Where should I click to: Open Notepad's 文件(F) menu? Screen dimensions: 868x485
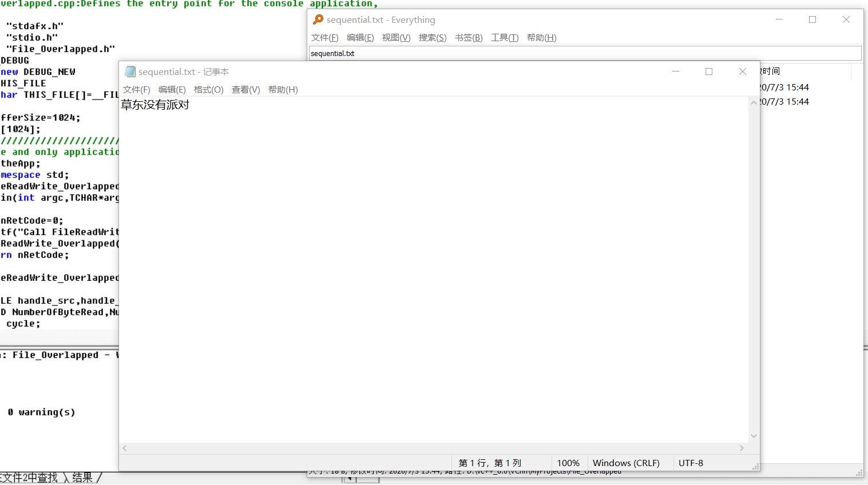pos(137,90)
